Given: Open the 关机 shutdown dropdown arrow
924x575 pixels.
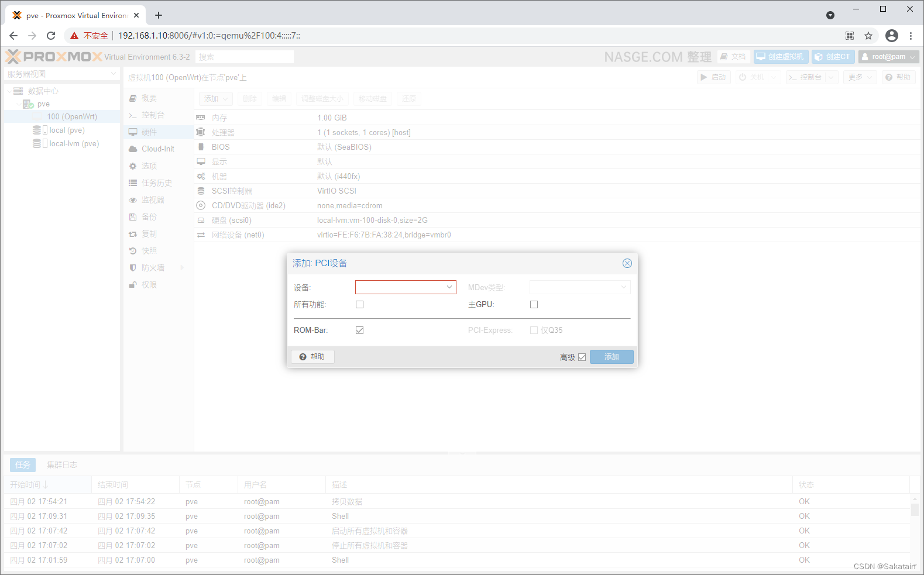Looking at the screenshot, I should pyautogui.click(x=774, y=77).
